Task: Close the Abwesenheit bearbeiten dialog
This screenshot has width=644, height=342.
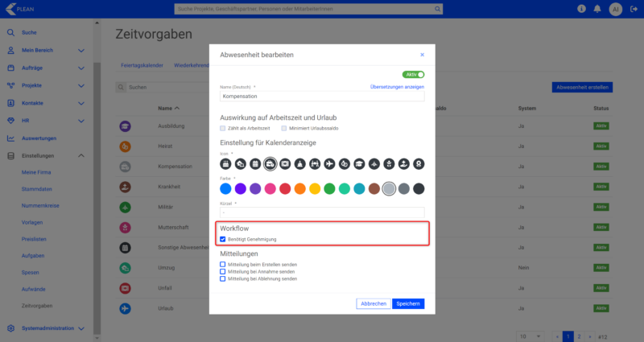Action: 422,55
